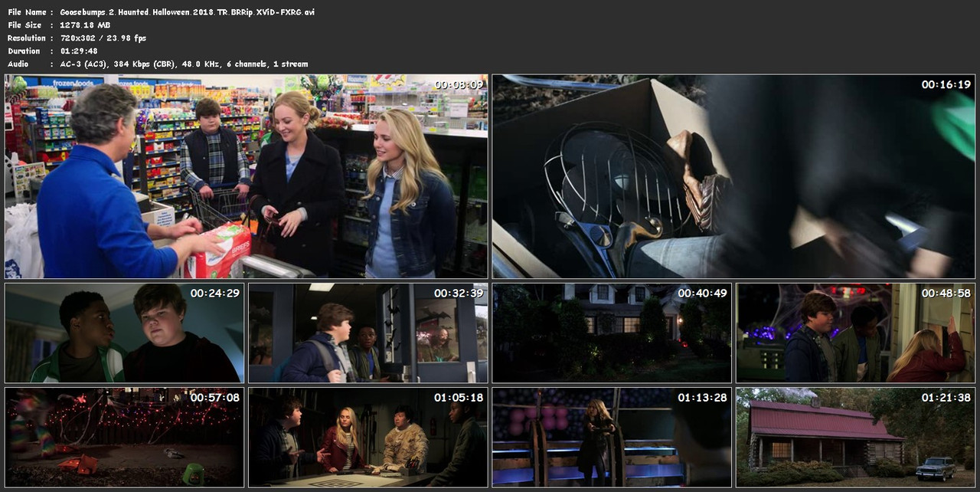Viewport: 980px width, 492px height.
Task: Select the frame at 00:24:29
Action: (x=124, y=333)
